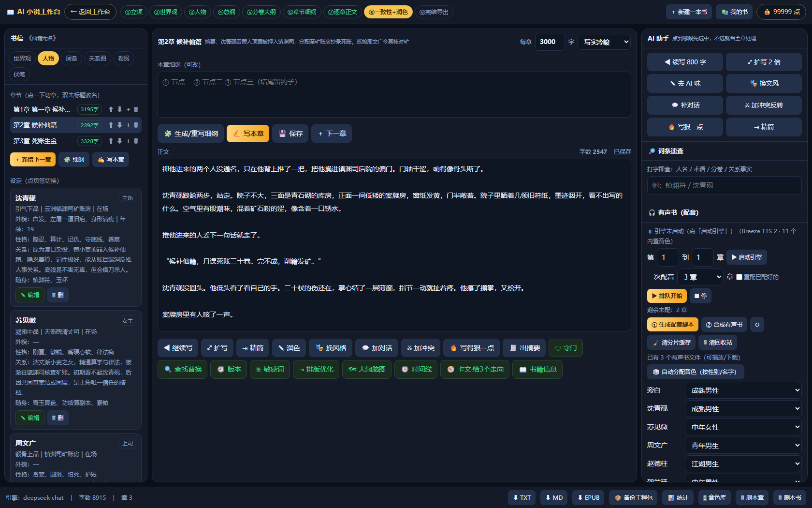Go to step ⑨完结导出
This screenshot has width=812, height=508.
434,12
